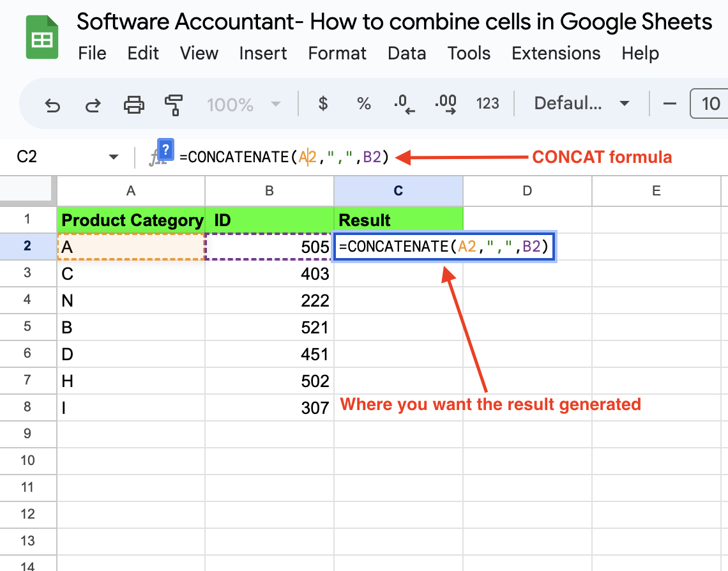Click the Print icon

pos(133,105)
